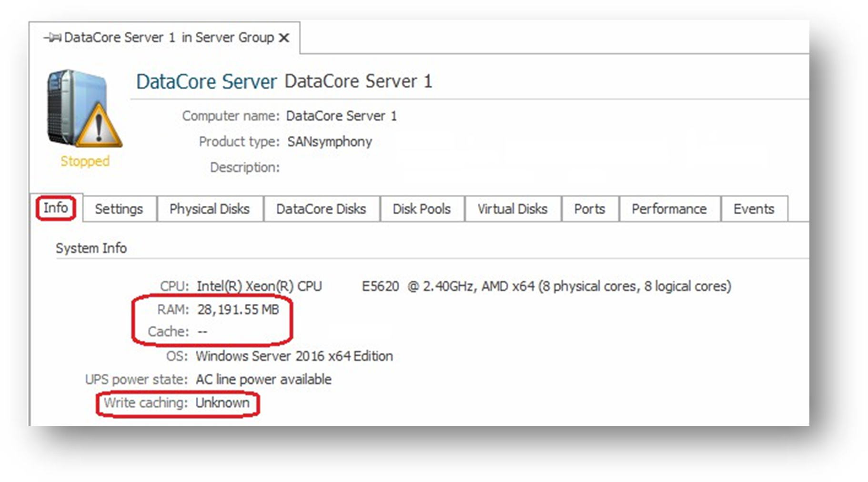Click the Computer name value DataCore Server 1
Screen dimensions: 868x482
coord(341,116)
